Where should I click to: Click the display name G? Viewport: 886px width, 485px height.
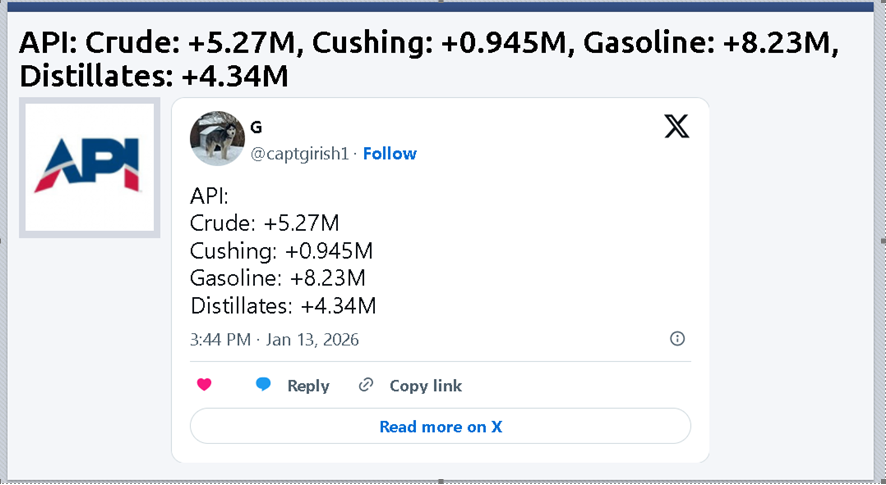[256, 127]
